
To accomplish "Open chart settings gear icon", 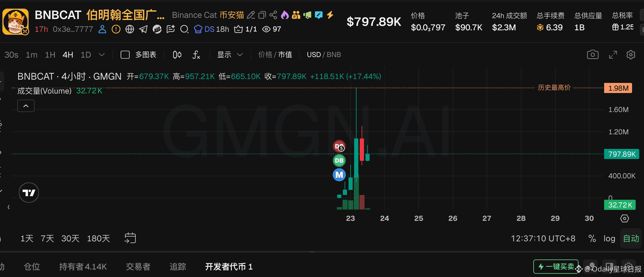I will point(631,55).
